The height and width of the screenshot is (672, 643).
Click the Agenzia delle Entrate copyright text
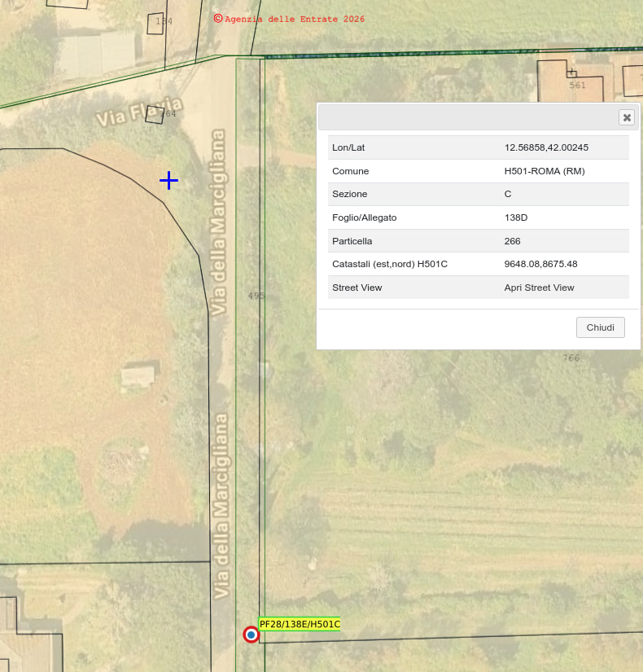pos(289,19)
